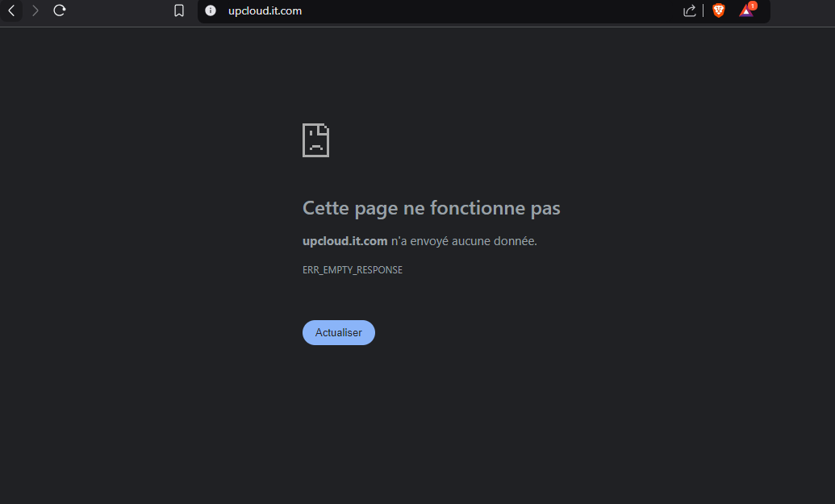Open the share icon in the address bar
The width and height of the screenshot is (835, 504).
pyautogui.click(x=689, y=10)
